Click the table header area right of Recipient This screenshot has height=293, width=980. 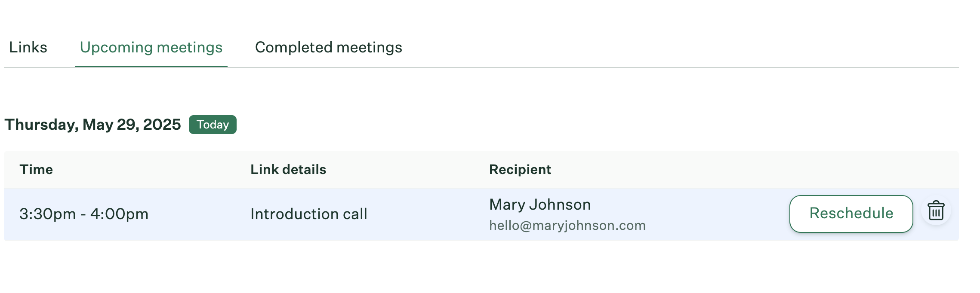pyautogui.click(x=753, y=169)
